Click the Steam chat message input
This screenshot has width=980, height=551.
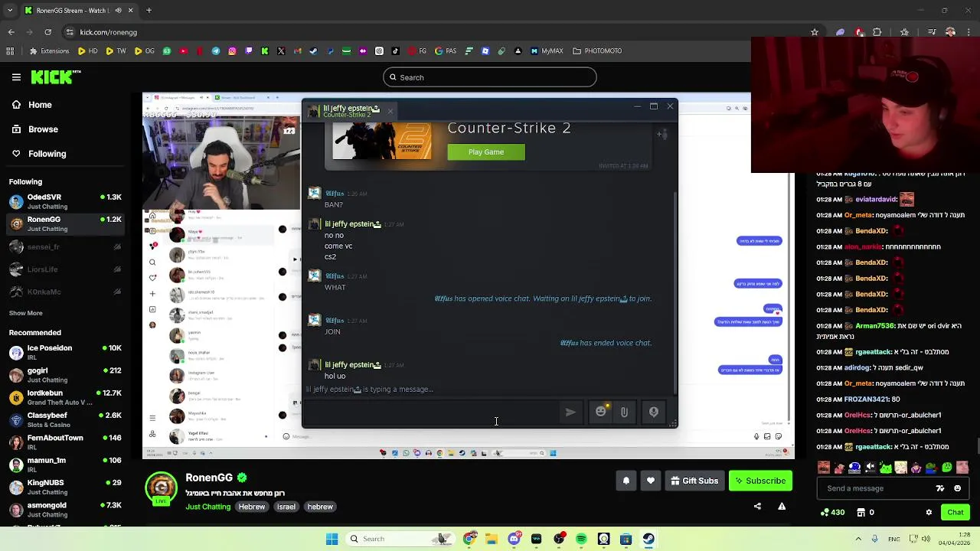click(x=433, y=412)
